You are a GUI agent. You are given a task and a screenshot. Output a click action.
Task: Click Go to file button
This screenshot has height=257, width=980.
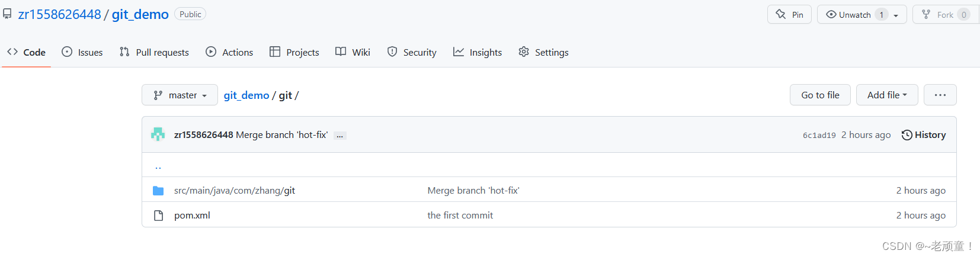(820, 95)
